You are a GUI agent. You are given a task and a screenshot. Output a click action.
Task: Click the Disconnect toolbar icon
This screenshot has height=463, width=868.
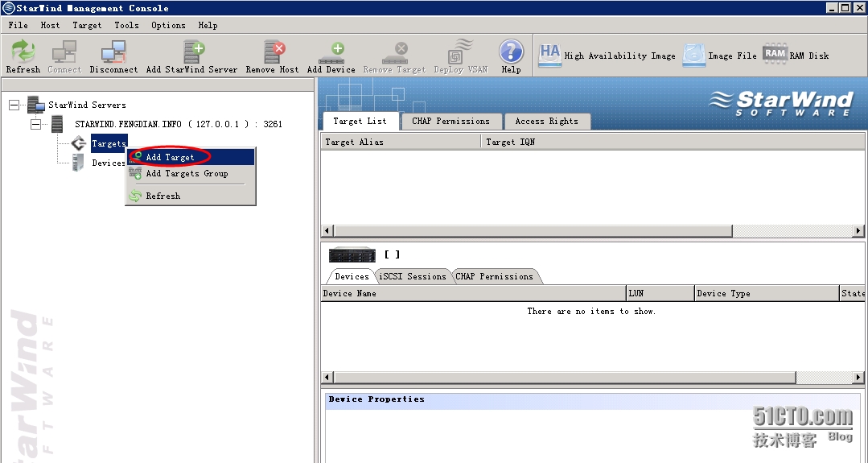(x=114, y=51)
